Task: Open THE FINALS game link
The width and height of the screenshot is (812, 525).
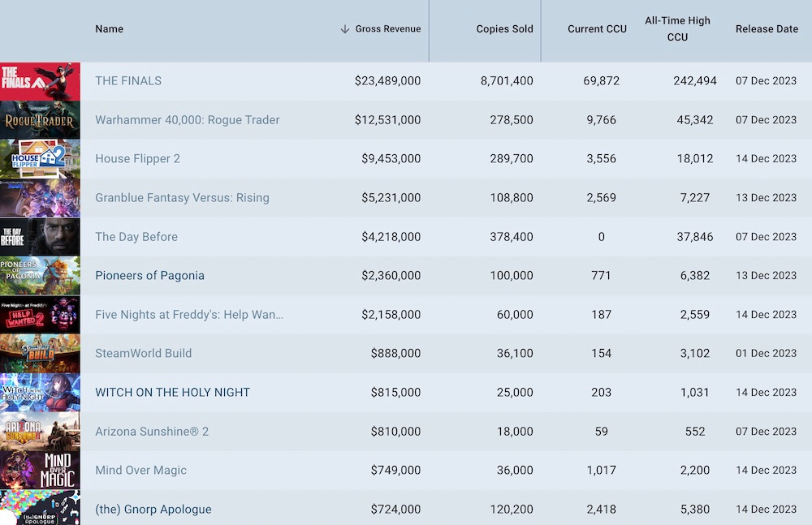Action: click(128, 81)
